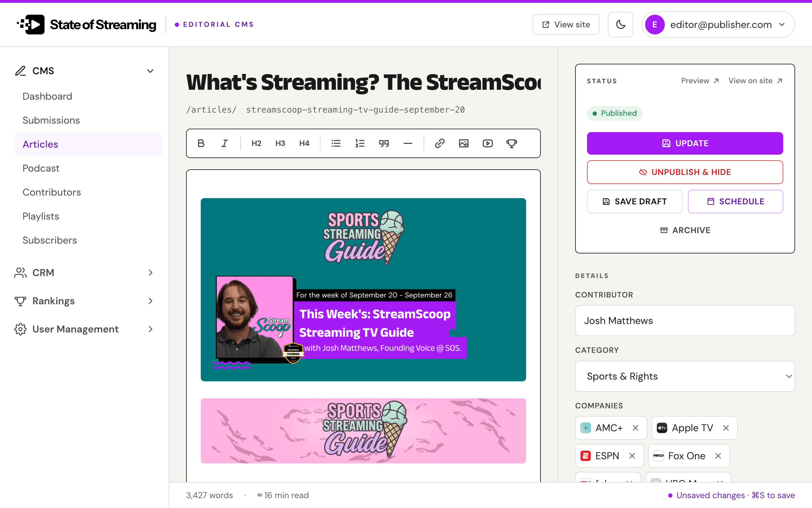Remove the Fox One company tag
Screen dimensions: 812x508
(x=718, y=456)
